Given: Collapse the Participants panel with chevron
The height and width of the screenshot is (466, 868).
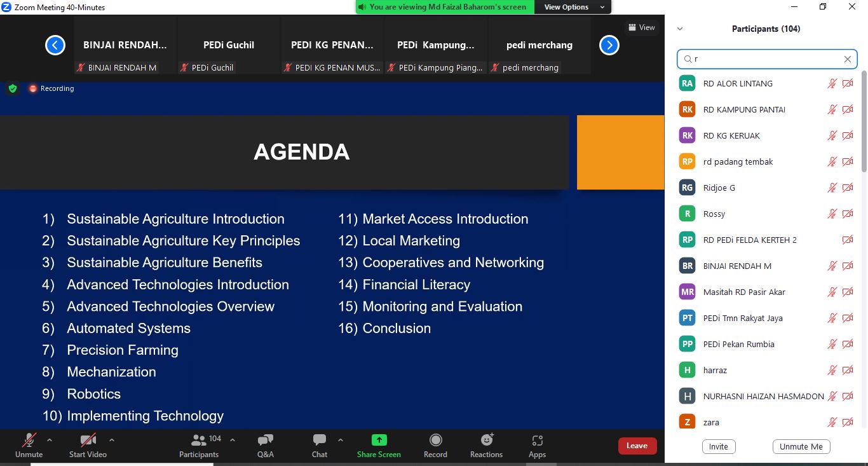Looking at the screenshot, I should click(680, 29).
